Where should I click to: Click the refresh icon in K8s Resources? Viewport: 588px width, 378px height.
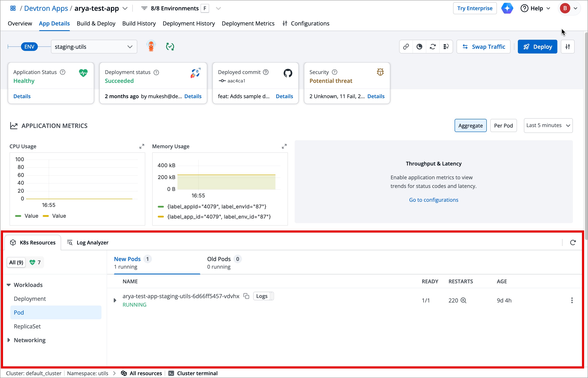(573, 243)
